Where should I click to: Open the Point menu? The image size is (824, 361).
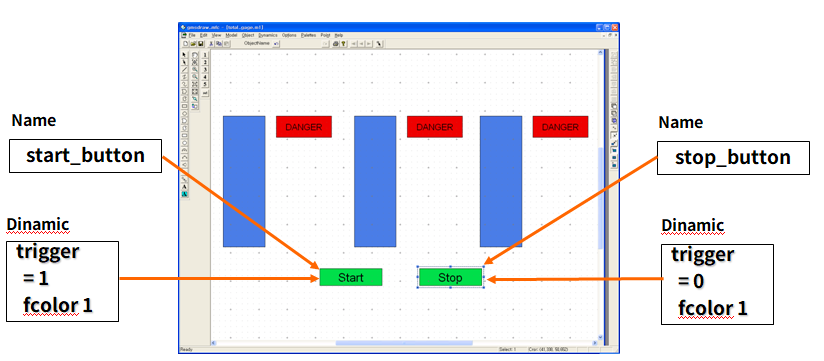[x=325, y=35]
